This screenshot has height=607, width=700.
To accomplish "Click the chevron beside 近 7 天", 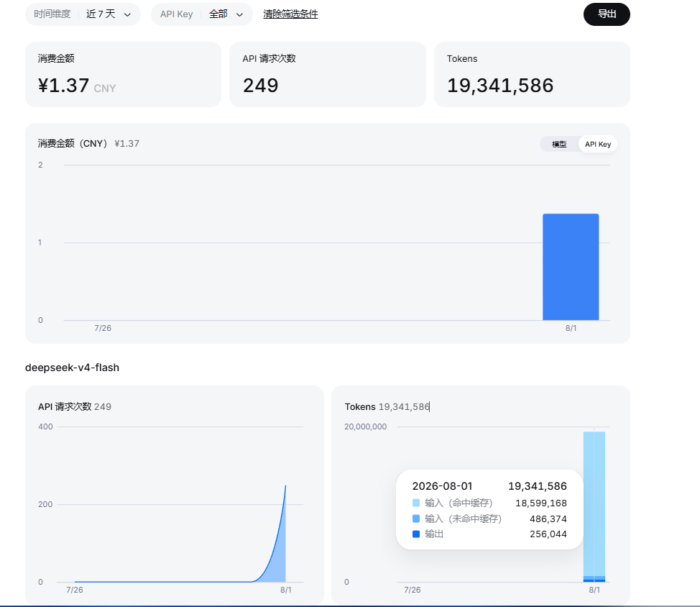I will point(127,14).
